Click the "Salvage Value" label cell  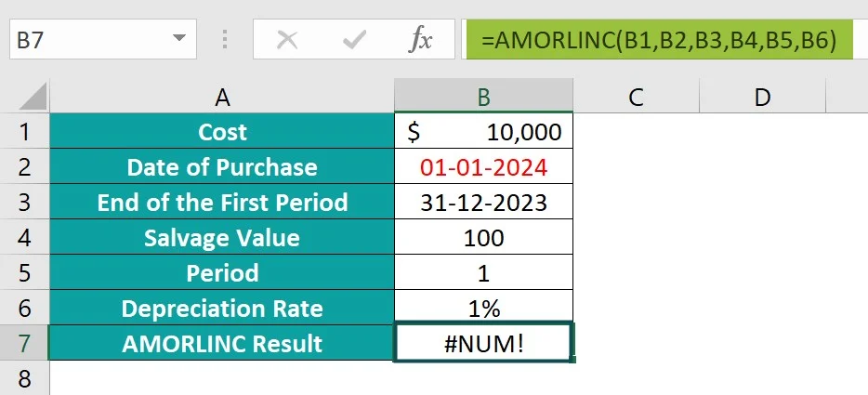click(x=222, y=238)
